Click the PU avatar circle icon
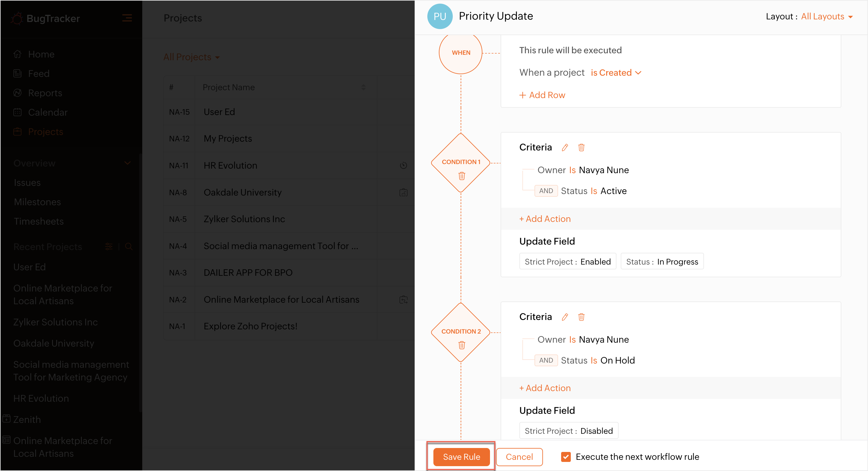Image resolution: width=868 pixels, height=471 pixels. coord(440,16)
